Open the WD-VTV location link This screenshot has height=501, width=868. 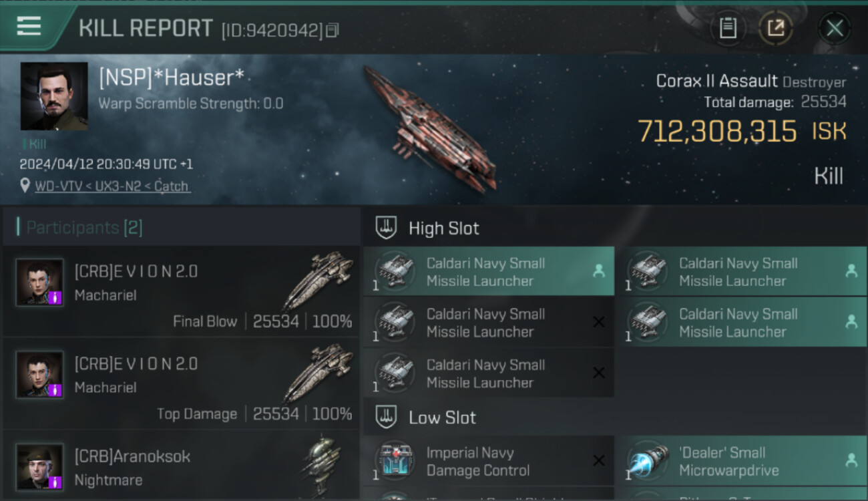[x=112, y=186]
